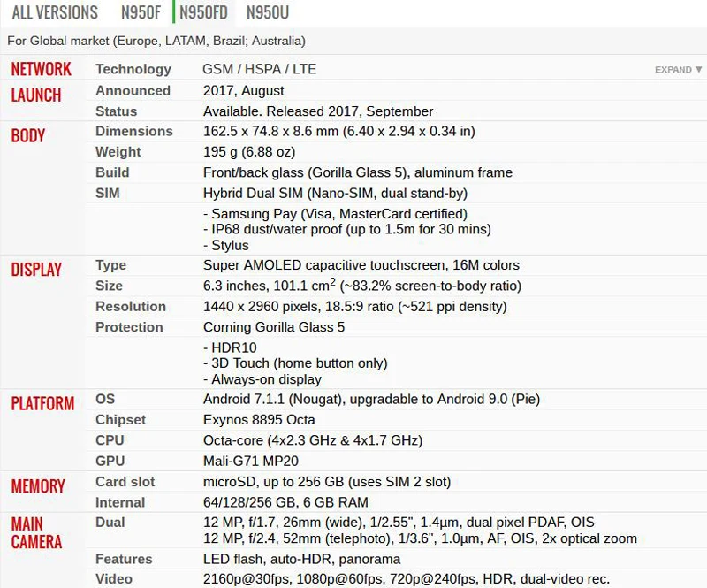The image size is (707, 588).
Task: Click the Status row label
Action: click(117, 111)
